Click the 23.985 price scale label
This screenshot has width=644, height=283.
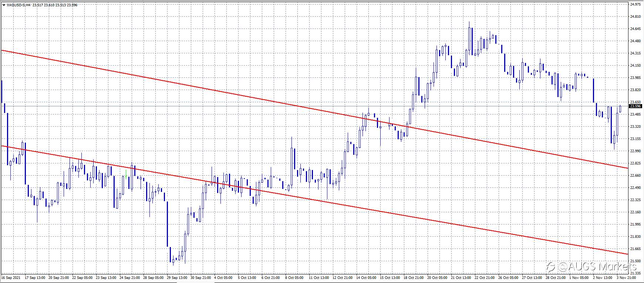click(635, 78)
